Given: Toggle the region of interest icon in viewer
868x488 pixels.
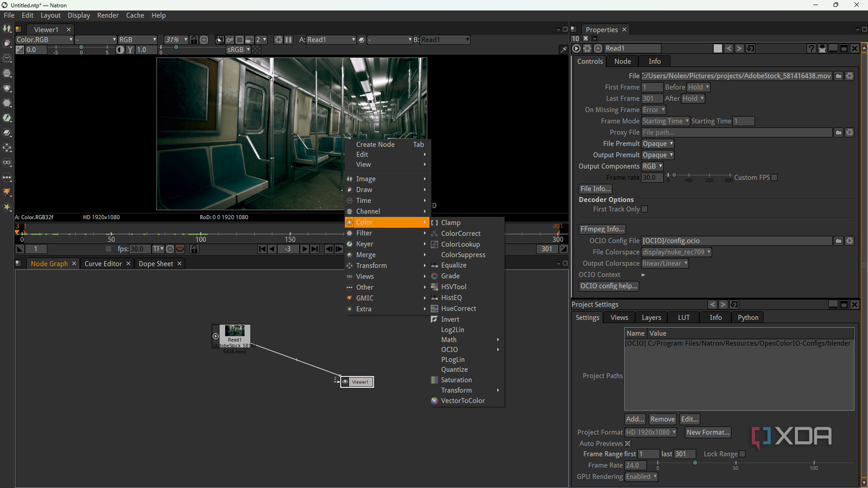Looking at the screenshot, I should click(240, 40).
